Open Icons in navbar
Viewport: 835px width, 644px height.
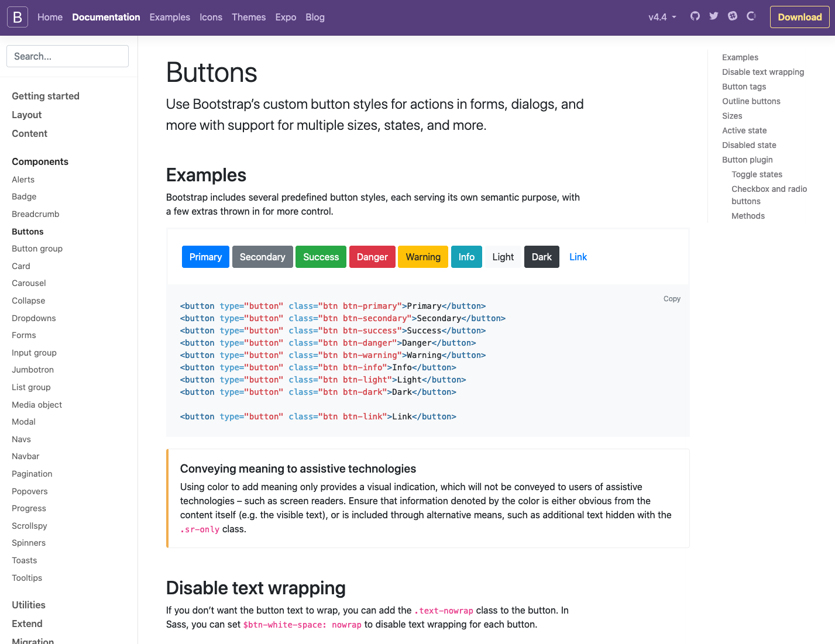tap(211, 17)
